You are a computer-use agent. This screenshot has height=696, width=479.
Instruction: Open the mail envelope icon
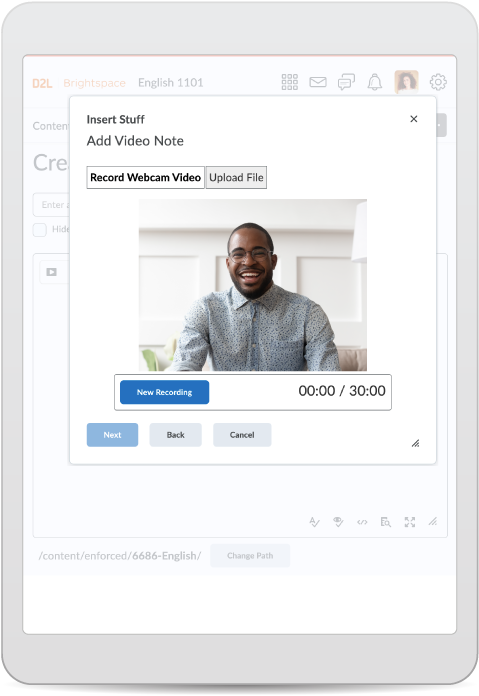pos(318,82)
